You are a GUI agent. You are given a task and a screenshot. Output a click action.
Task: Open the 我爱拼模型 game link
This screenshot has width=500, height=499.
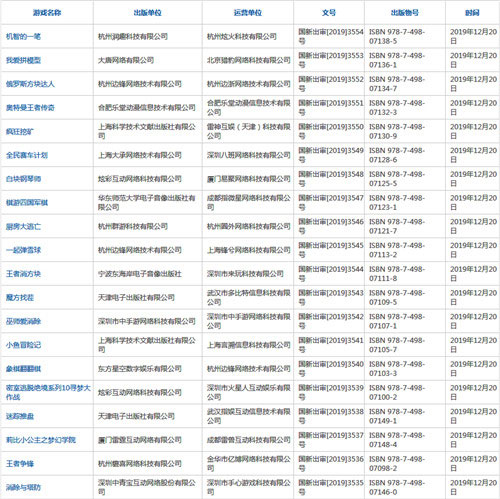[23, 60]
